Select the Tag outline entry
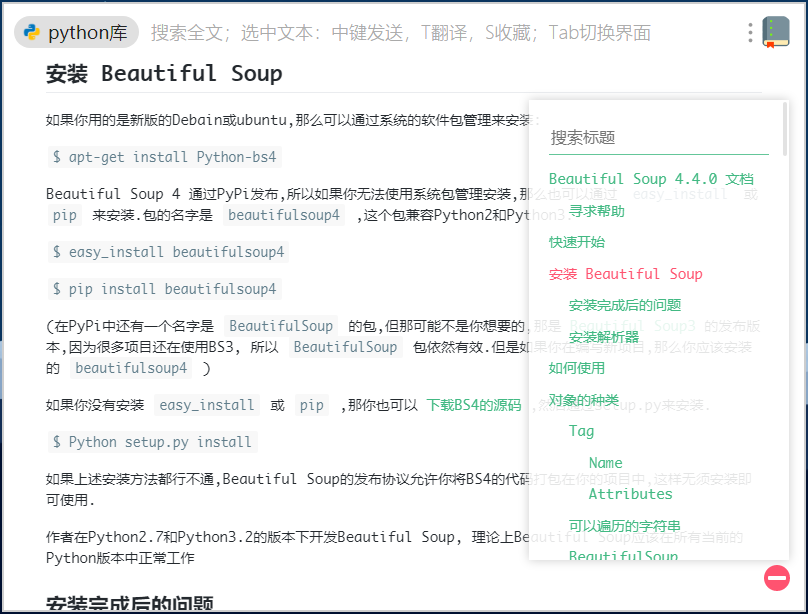This screenshot has height=614, width=808. coord(581,431)
